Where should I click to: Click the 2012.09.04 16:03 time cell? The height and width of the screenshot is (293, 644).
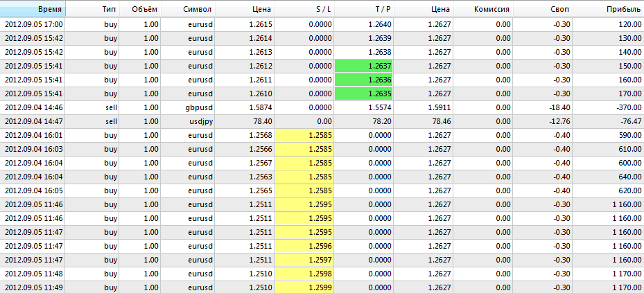point(34,150)
